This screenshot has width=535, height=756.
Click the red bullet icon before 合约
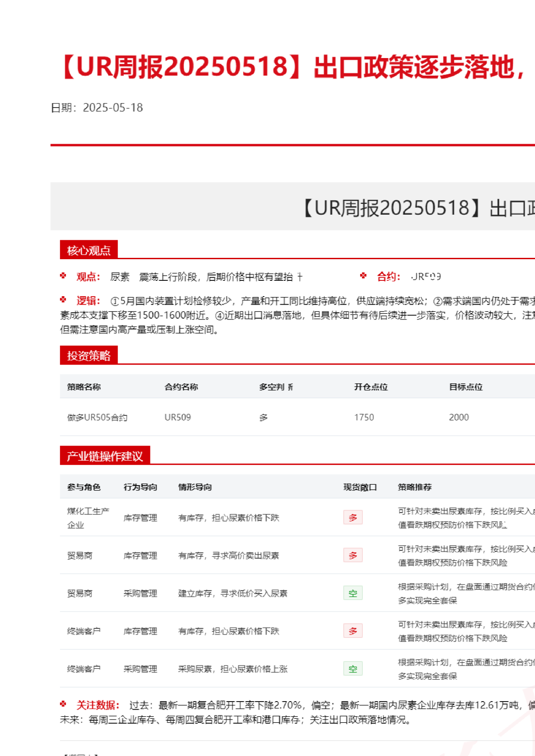click(x=363, y=276)
